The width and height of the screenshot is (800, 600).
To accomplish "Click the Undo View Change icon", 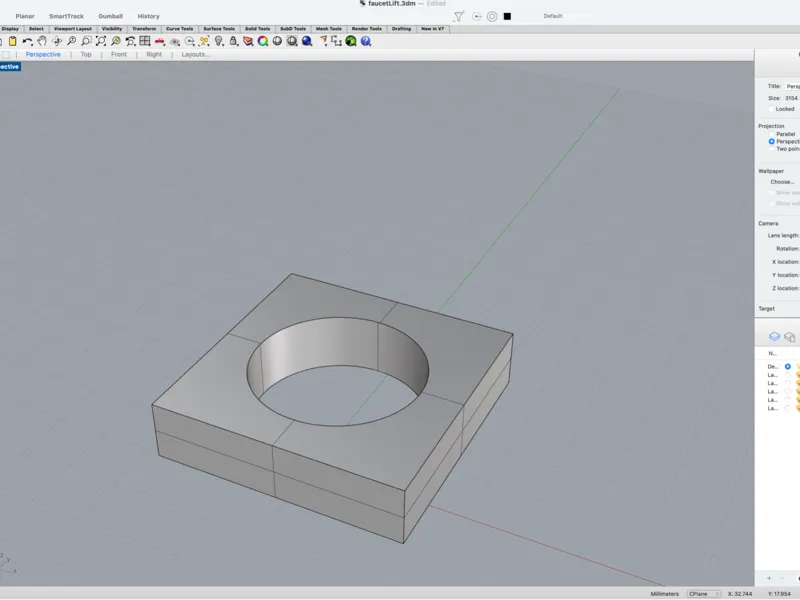I will coord(131,41).
